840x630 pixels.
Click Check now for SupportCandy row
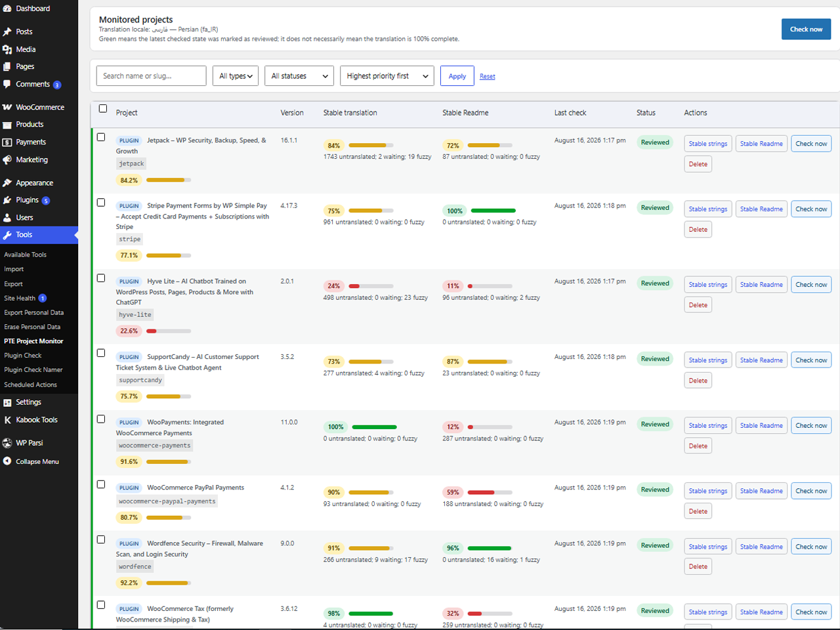tap(811, 360)
